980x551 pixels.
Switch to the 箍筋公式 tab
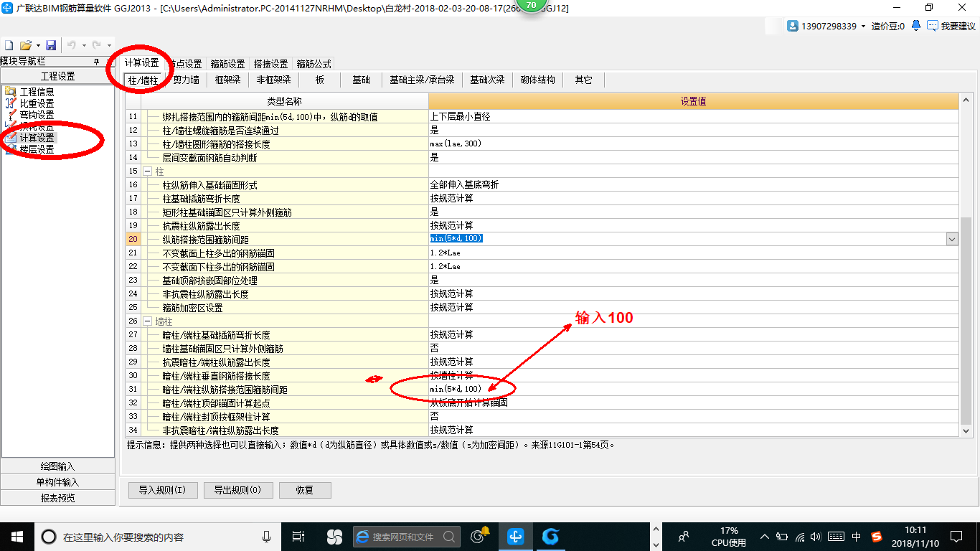coord(314,64)
